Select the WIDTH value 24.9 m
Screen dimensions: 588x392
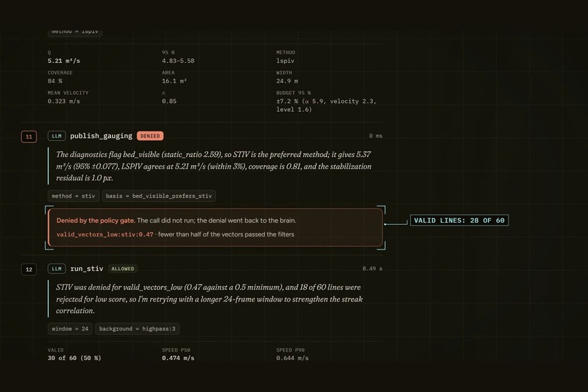pyautogui.click(x=287, y=81)
